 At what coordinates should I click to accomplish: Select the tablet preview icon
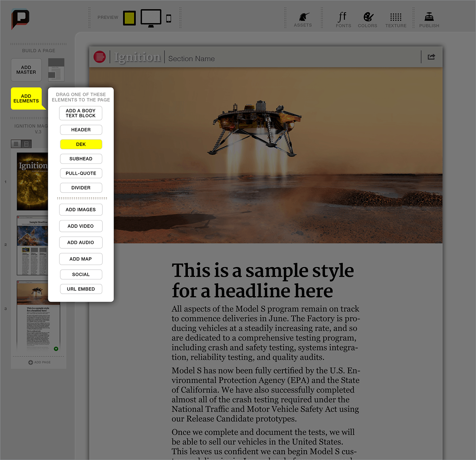[129, 18]
